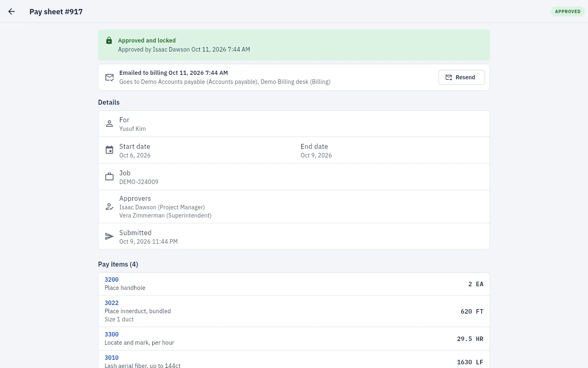Click job number DEMO-J24009
The image size is (588, 368).
[139, 182]
